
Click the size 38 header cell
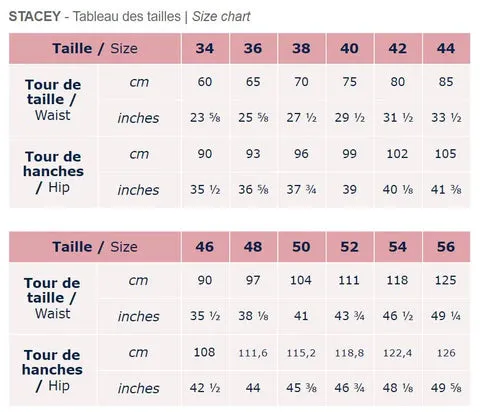click(301, 48)
